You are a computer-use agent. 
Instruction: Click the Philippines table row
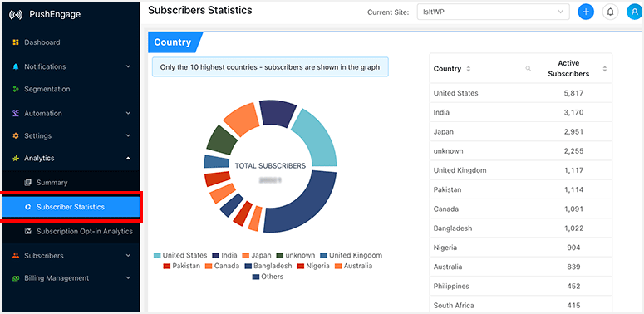[521, 286]
